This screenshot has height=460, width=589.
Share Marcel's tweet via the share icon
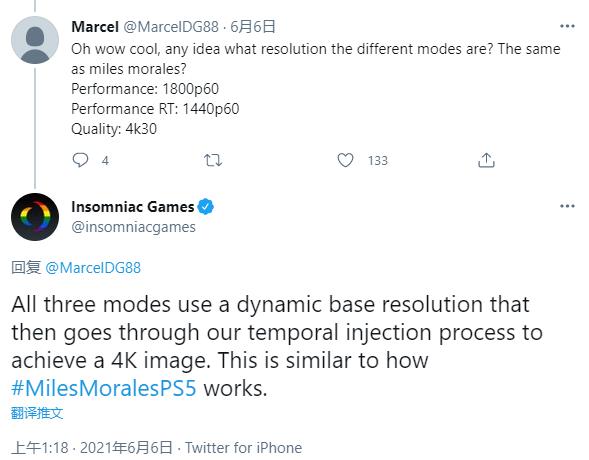click(486, 160)
